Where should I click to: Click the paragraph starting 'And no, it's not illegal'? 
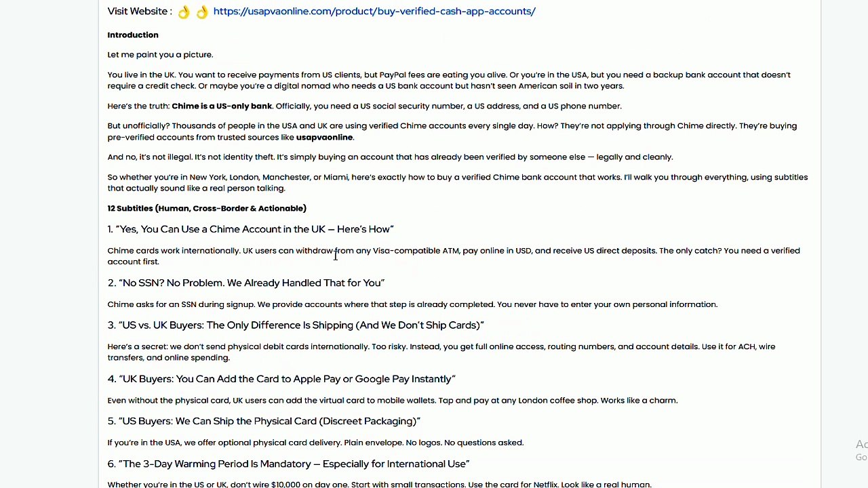[x=390, y=157]
